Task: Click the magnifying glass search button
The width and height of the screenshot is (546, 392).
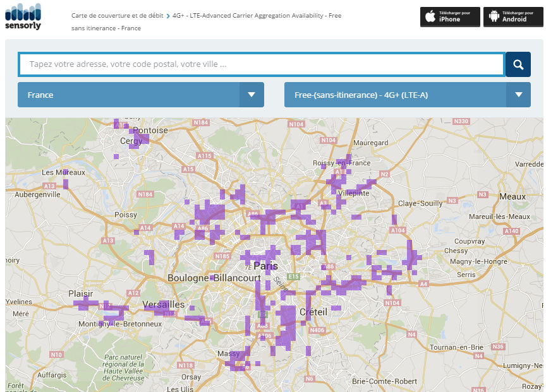Action: (518, 64)
